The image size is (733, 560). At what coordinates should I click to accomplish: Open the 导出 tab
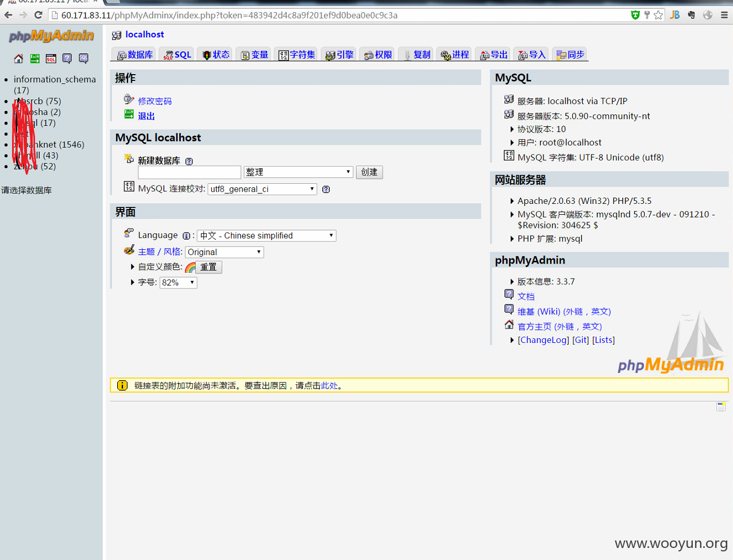coord(493,55)
